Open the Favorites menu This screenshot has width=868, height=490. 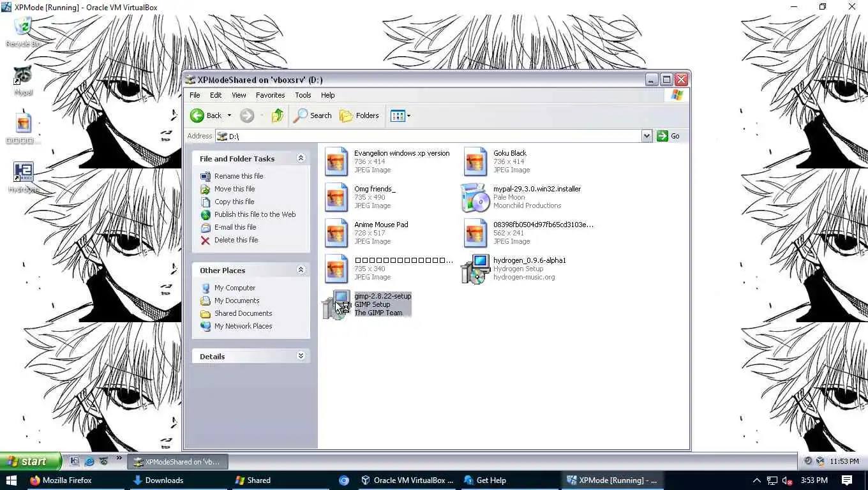tap(271, 95)
